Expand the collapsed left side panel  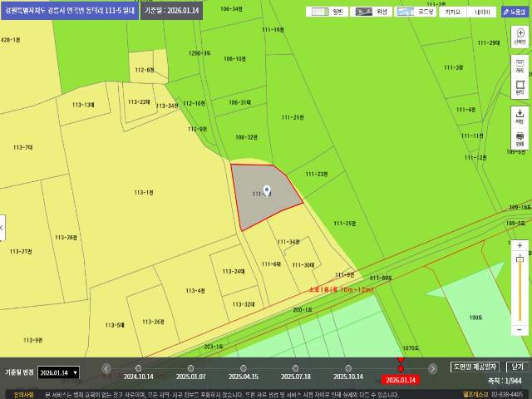(x=2, y=226)
